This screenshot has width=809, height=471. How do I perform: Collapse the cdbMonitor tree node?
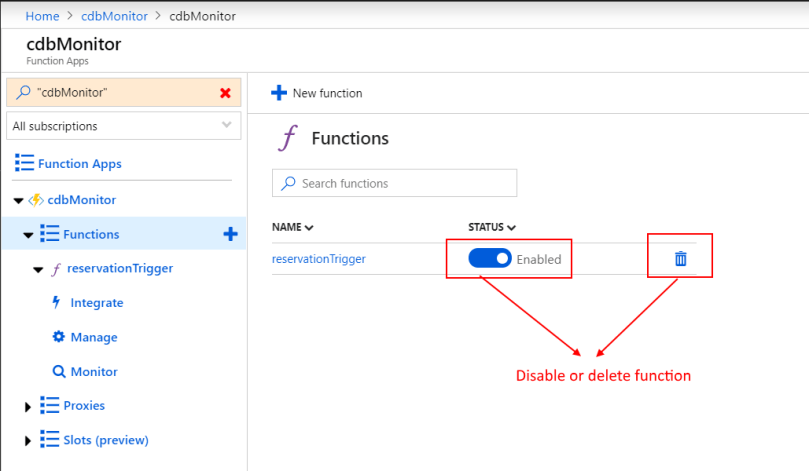click(x=18, y=201)
